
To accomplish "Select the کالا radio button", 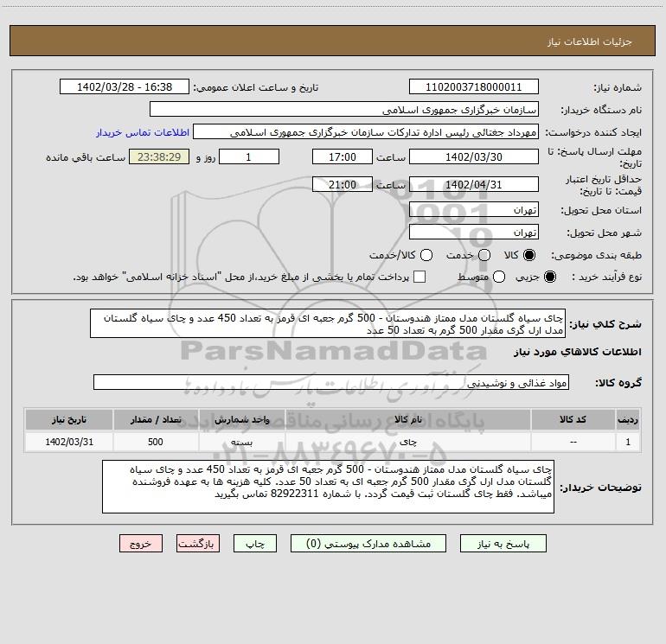I will pos(529,255).
